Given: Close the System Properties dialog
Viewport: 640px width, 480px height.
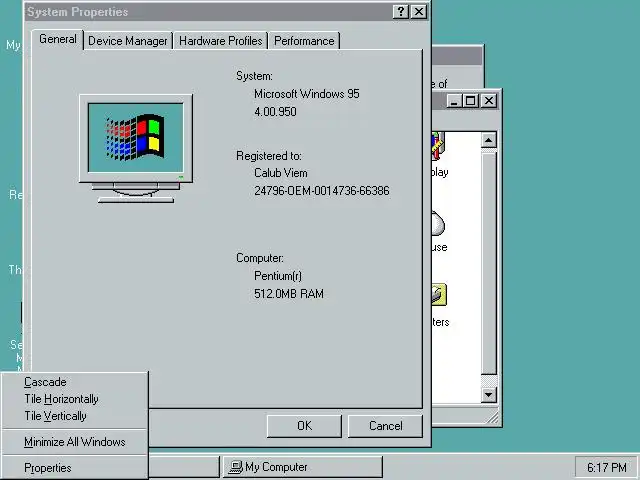Looking at the screenshot, I should [x=419, y=12].
